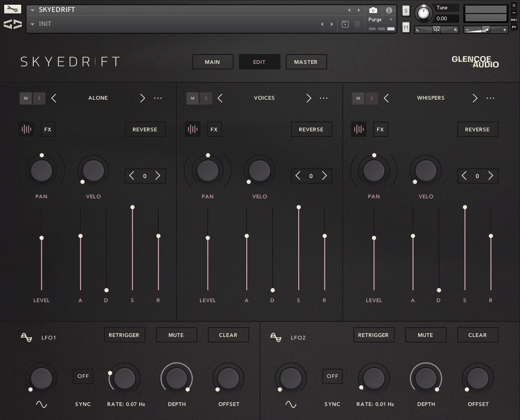Solo the WHISPERS layer with S

pyautogui.click(x=372, y=98)
